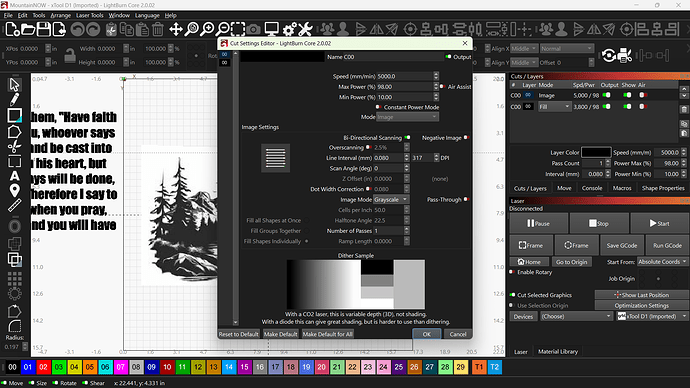Choose the Draw Lines pencil tool
Image resolution: width=690 pixels, height=388 pixels.
click(15, 100)
